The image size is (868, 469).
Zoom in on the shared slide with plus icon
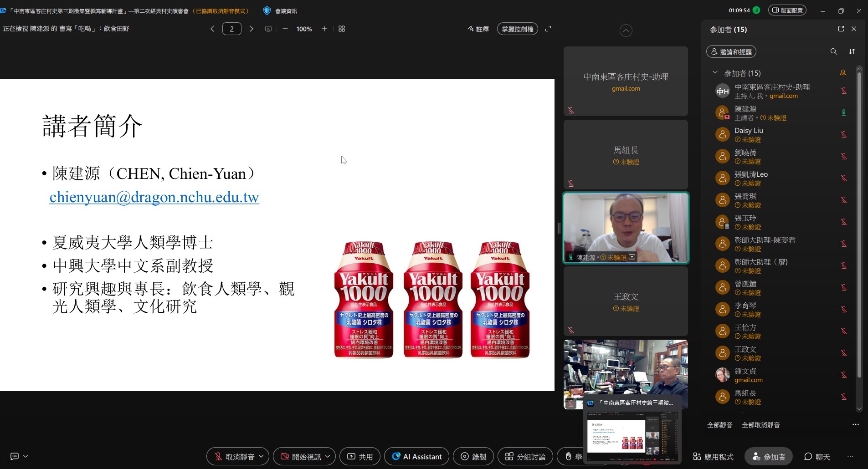point(324,29)
